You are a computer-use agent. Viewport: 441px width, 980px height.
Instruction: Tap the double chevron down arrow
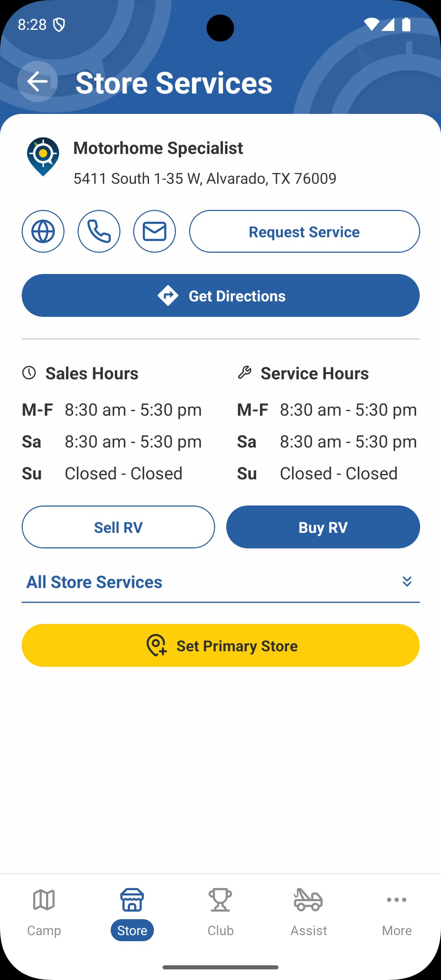(407, 581)
